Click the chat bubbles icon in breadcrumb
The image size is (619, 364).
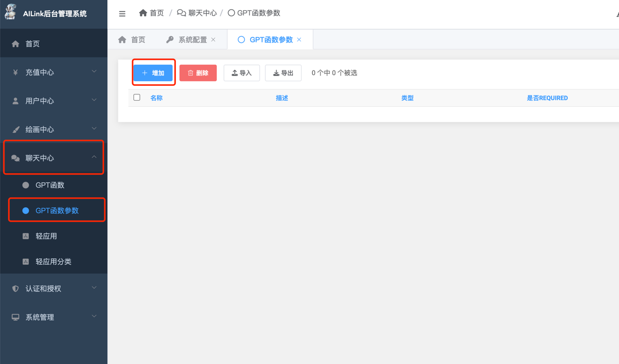(x=181, y=13)
